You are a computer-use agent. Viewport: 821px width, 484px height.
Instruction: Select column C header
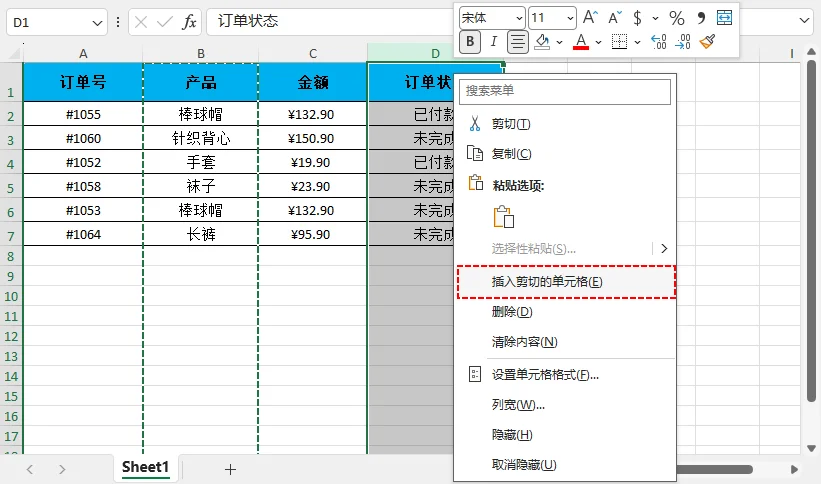click(313, 53)
